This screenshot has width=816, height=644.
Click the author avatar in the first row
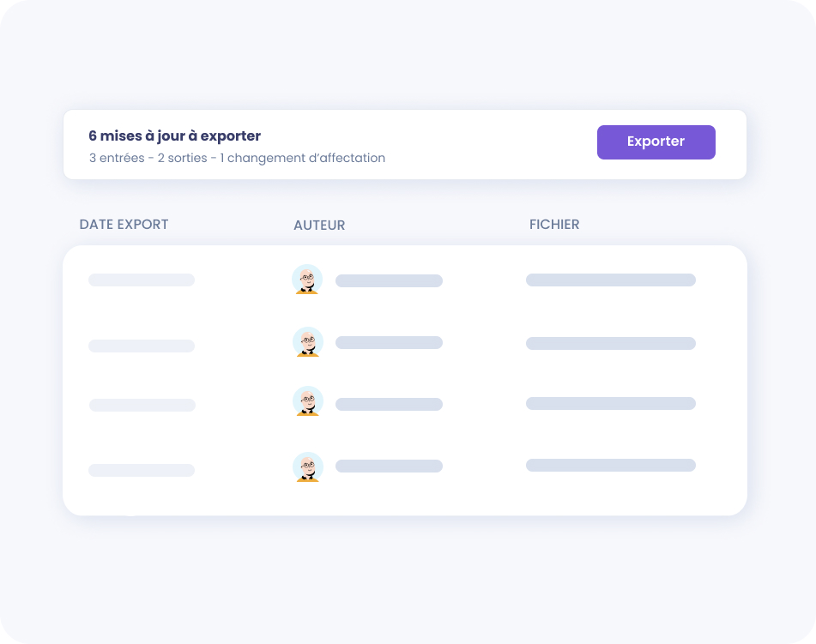pos(307,280)
